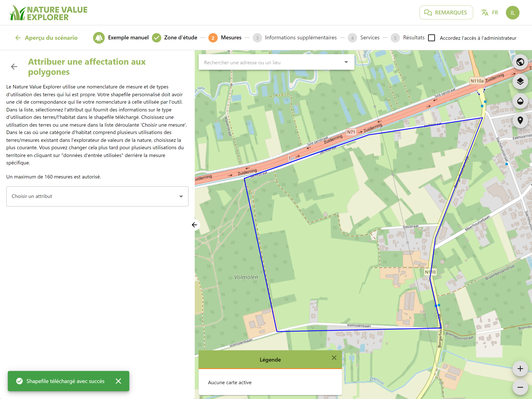The height and width of the screenshot is (399, 532).
Task: Expand the address search dropdown arrow
Action: coord(346,62)
